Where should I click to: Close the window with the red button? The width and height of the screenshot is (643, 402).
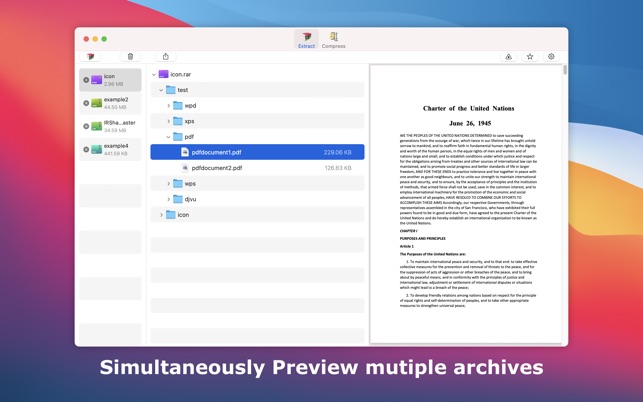click(86, 39)
